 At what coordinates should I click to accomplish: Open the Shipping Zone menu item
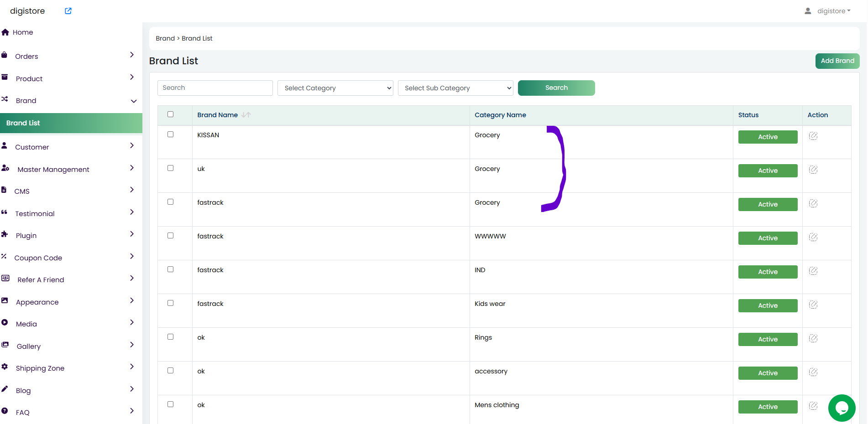(x=40, y=368)
